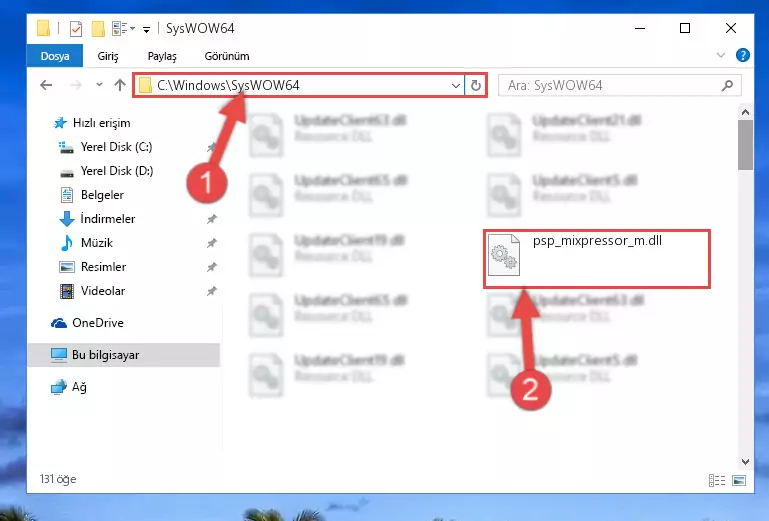Close the SysWOW64 window
Viewport: 769px width, 521px height.
tap(731, 28)
